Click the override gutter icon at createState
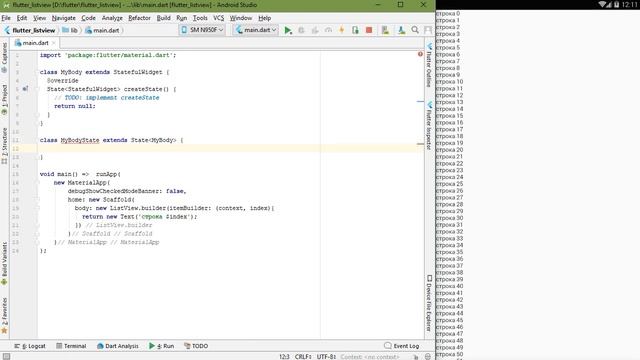This screenshot has height=360, width=640. coord(25,89)
